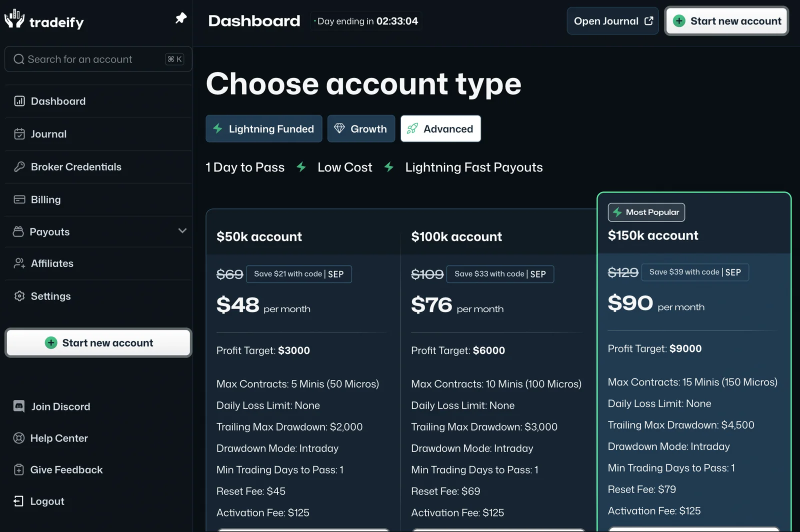Viewport: 800px width, 532px height.
Task: Click Start new account in the sidebar
Action: [98, 342]
